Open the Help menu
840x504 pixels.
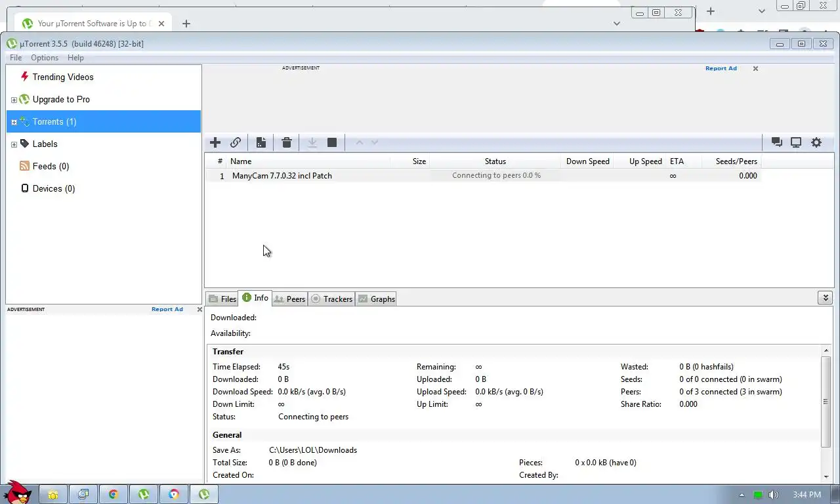pos(75,58)
